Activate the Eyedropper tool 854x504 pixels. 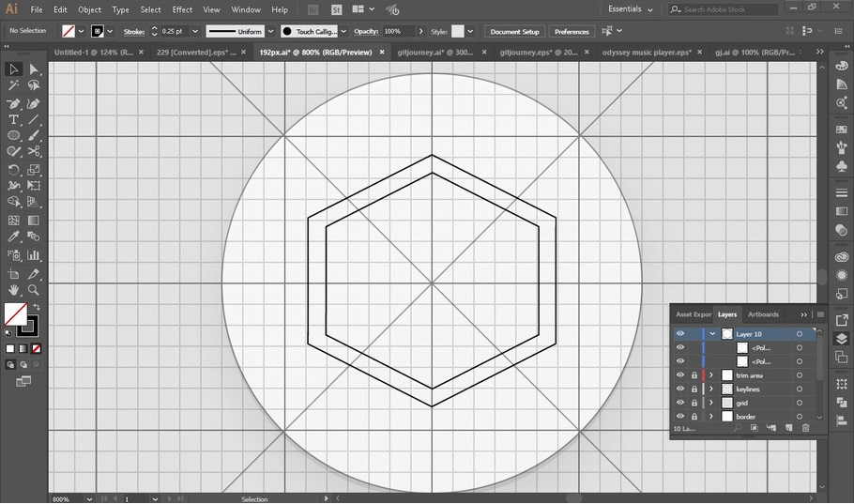click(14, 237)
